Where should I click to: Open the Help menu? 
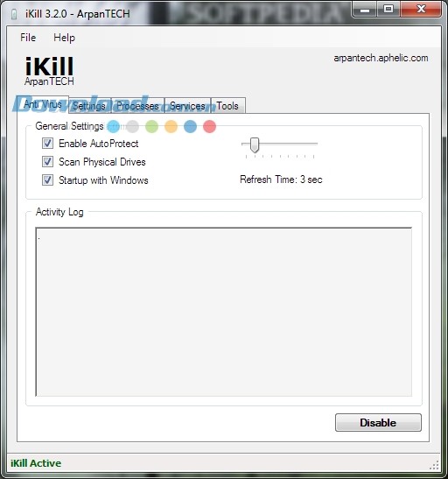64,38
